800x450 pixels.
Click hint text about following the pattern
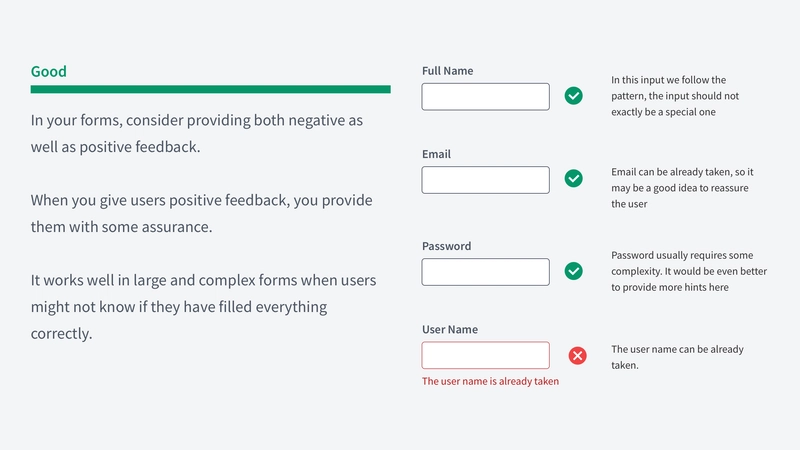[675, 96]
